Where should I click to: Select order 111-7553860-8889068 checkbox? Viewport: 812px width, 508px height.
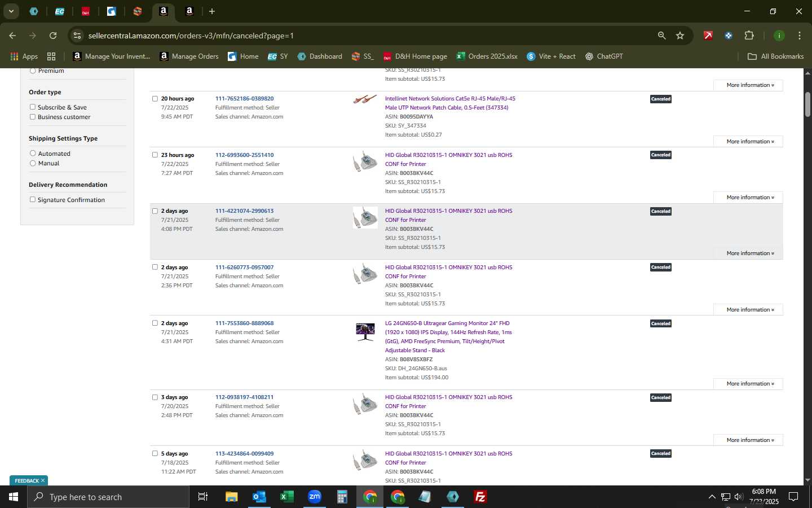click(155, 323)
